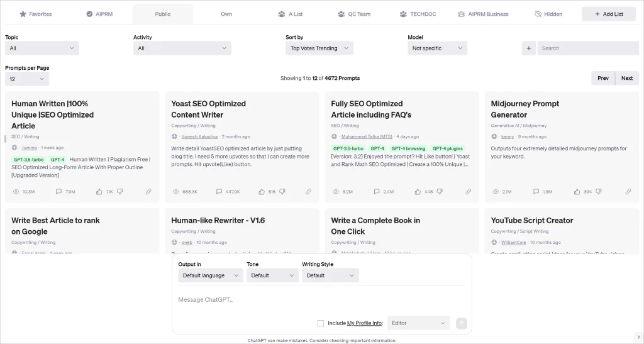This screenshot has height=344, width=644.
Task: Copy link of Yoast SEO Content Writer
Action: click(x=308, y=192)
